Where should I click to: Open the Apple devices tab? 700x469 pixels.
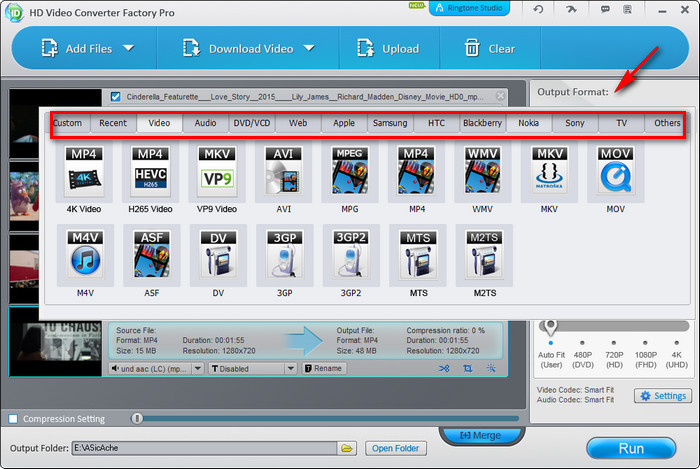pyautogui.click(x=344, y=123)
